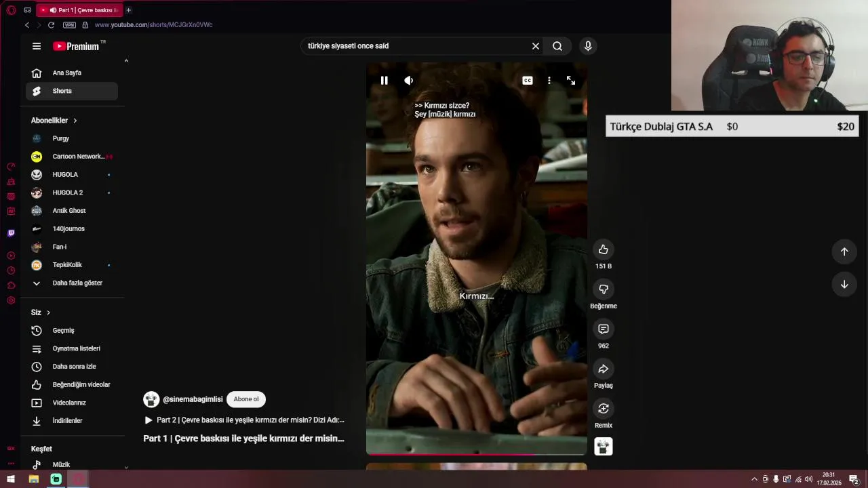The height and width of the screenshot is (488, 868).
Task: Subscribe with the Abone ol button
Action: coord(246,399)
